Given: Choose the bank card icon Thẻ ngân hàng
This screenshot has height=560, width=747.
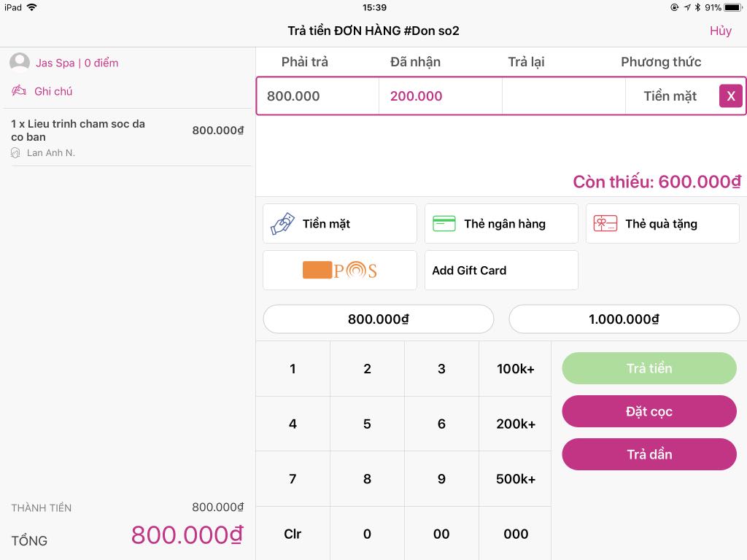Looking at the screenshot, I should pos(444,224).
